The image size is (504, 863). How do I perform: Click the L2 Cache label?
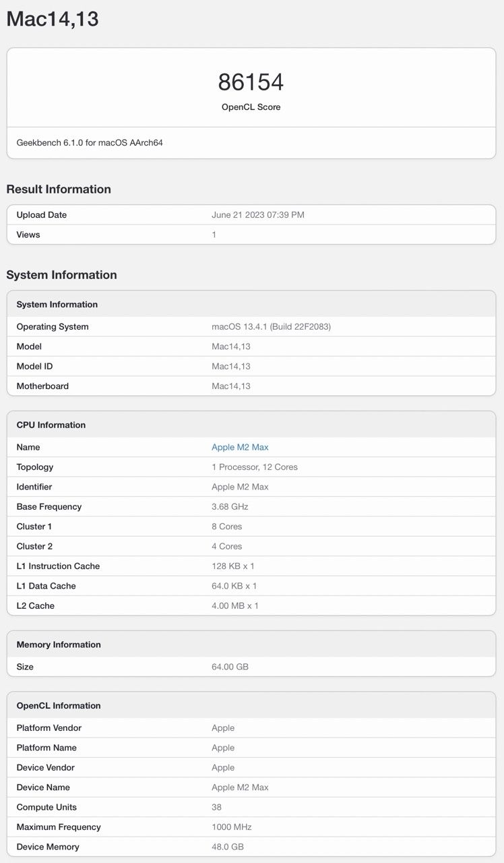pyautogui.click(x=36, y=606)
